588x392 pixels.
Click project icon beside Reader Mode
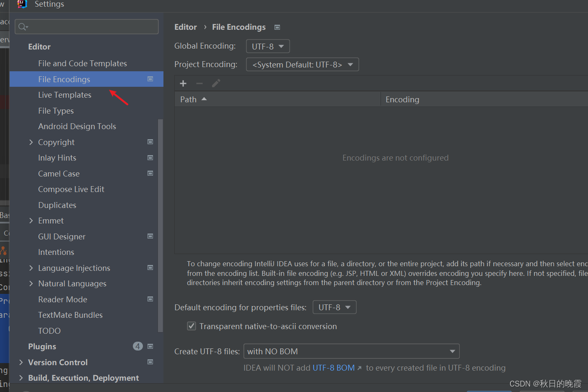pos(150,299)
